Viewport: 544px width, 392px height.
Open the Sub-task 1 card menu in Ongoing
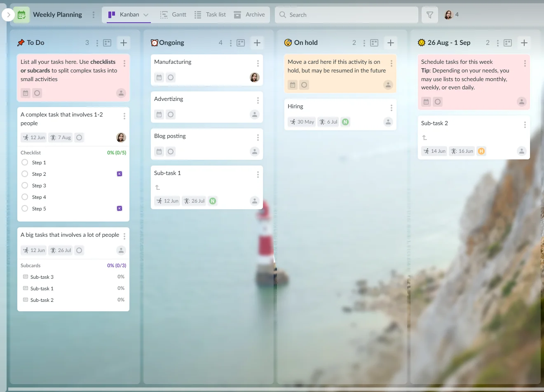pos(258,175)
